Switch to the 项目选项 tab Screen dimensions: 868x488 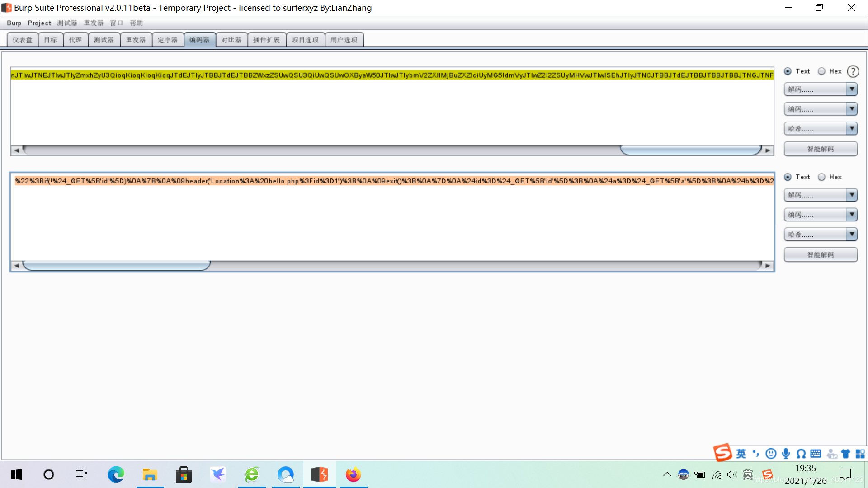coord(306,40)
